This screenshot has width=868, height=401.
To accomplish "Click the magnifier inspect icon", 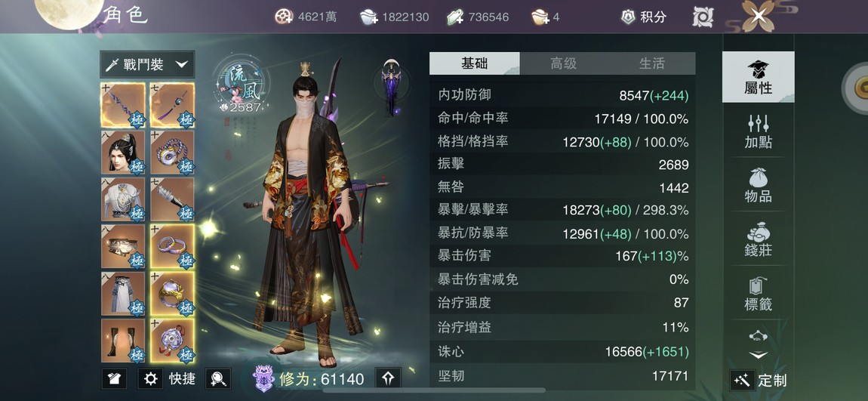I will coord(218,379).
